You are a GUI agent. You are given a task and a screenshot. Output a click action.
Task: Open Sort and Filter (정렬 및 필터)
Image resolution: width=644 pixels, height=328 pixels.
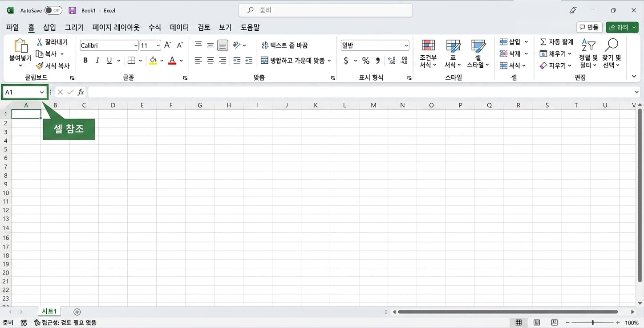tap(588, 54)
